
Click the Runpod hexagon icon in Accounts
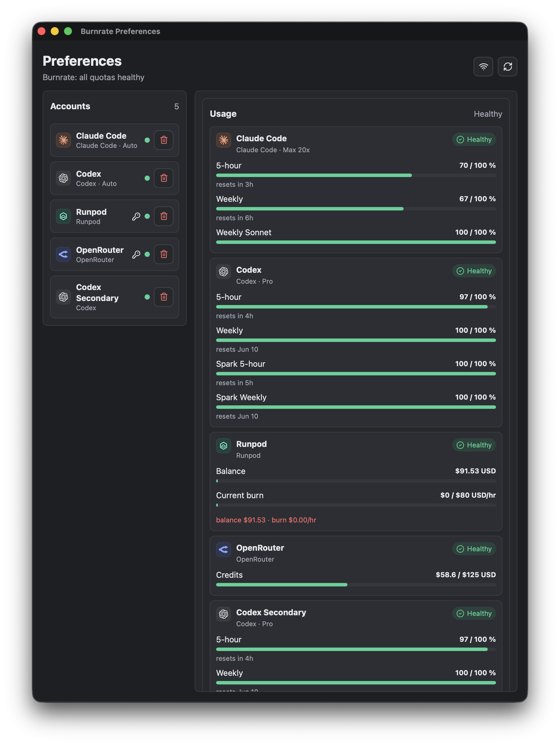(x=63, y=216)
